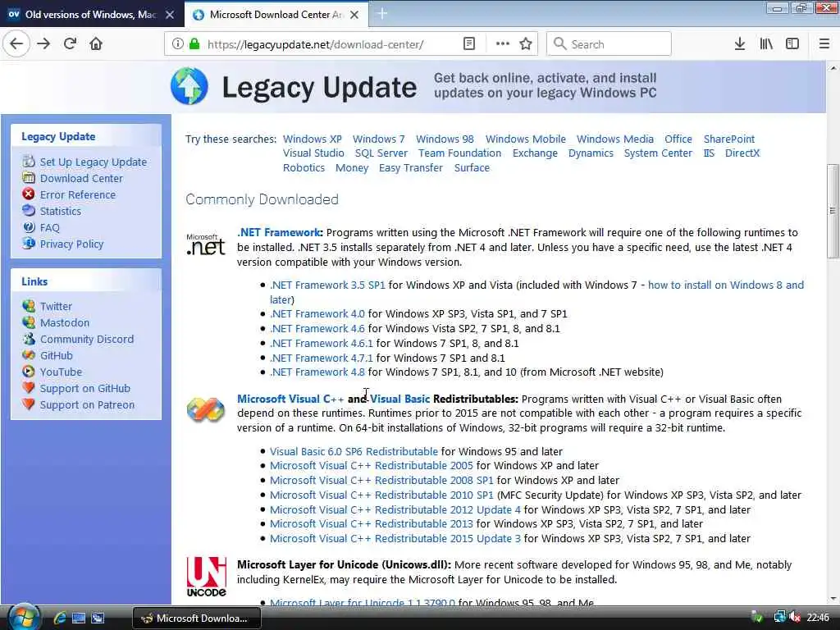The height and width of the screenshot is (630, 840).
Task: Bookmark this page with the star icon
Action: point(526,44)
